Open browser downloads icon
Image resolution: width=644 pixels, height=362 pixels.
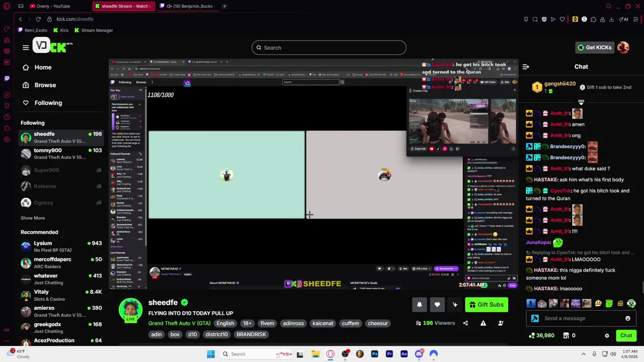tap(611, 19)
